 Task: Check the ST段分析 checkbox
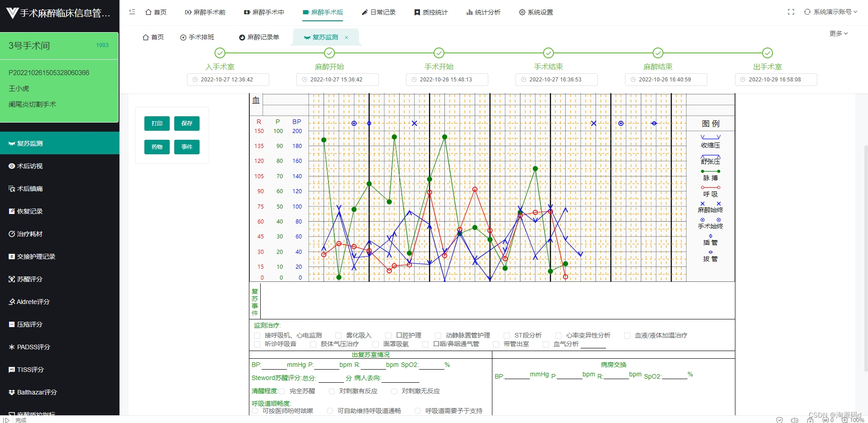tap(507, 336)
